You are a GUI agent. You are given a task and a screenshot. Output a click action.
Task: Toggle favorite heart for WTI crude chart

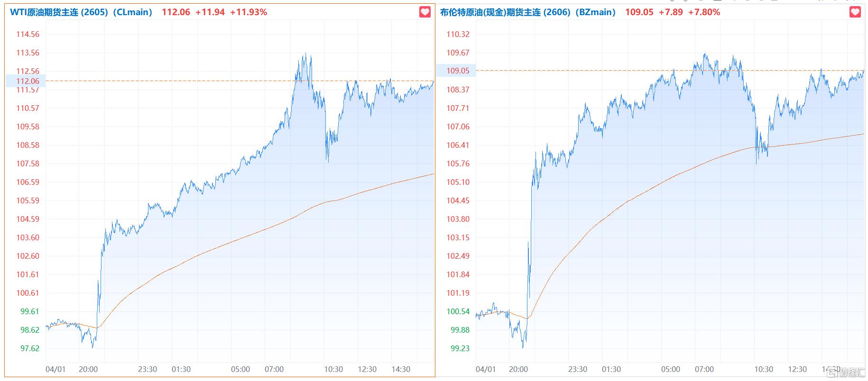pyautogui.click(x=425, y=12)
